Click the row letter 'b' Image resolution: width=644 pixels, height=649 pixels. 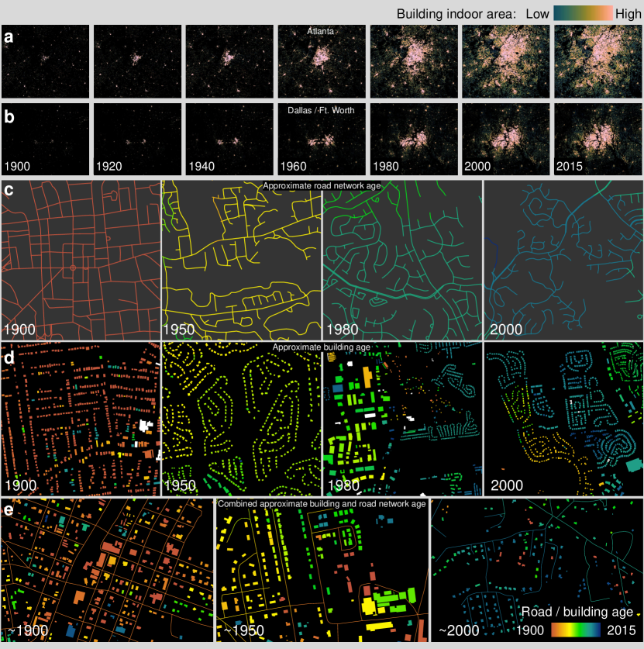click(x=9, y=116)
